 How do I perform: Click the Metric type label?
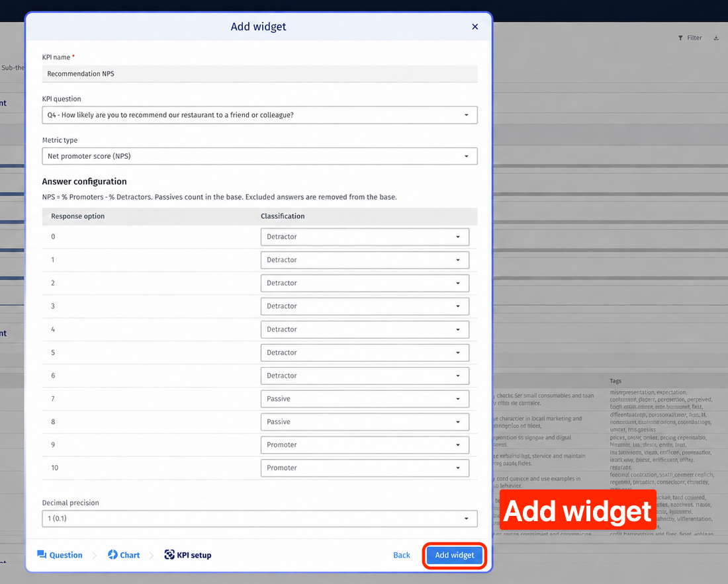[x=60, y=140]
